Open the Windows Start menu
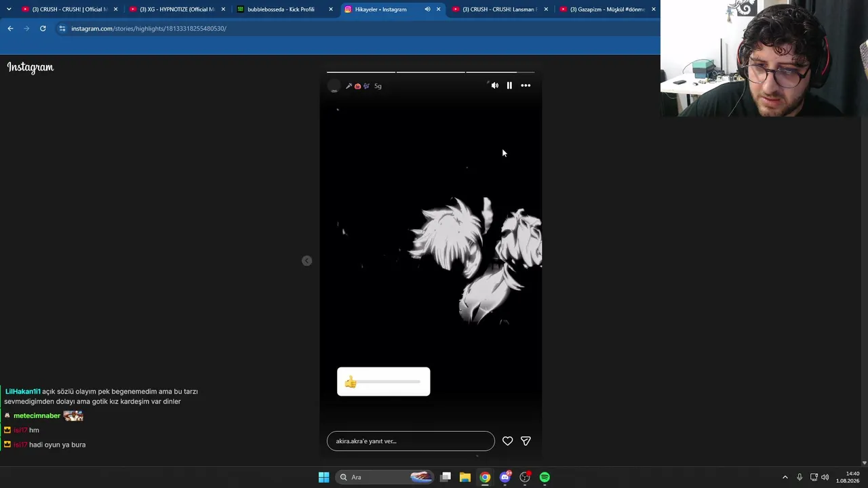This screenshot has height=488, width=868. point(324,477)
